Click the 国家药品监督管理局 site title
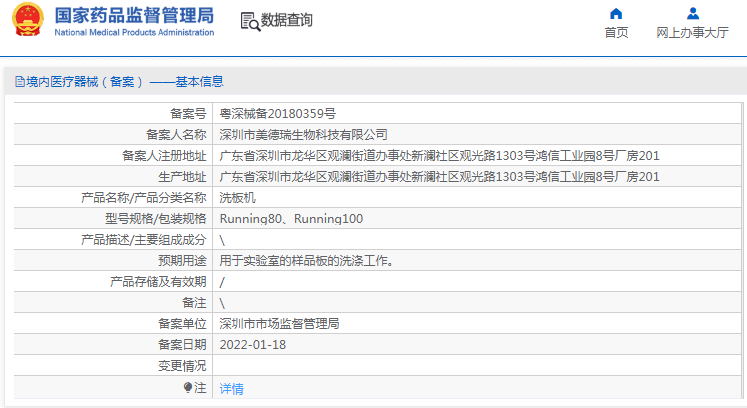Screen dimensions: 747x408 coord(133,15)
